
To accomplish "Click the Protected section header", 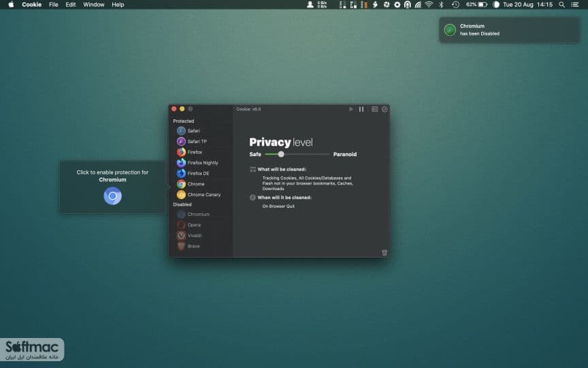I will (183, 121).
